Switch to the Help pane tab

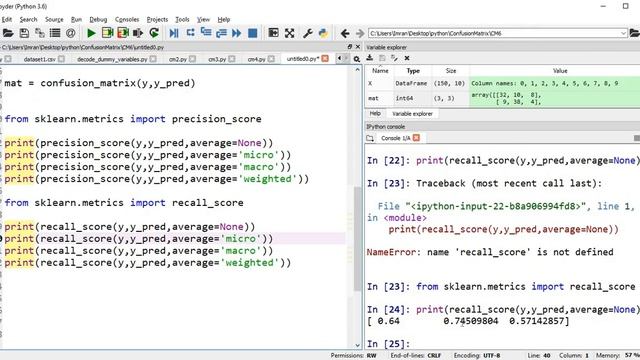(x=375, y=113)
